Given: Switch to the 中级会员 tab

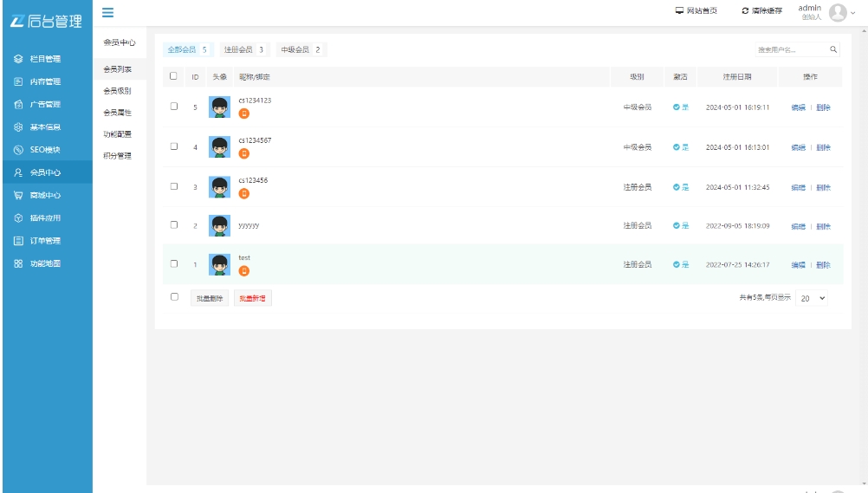Looking at the screenshot, I should coord(301,49).
